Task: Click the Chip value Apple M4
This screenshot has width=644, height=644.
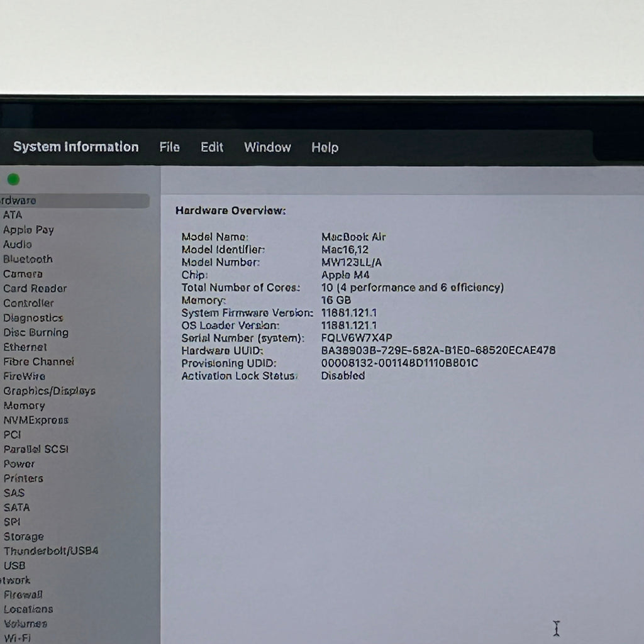Action: click(x=345, y=275)
